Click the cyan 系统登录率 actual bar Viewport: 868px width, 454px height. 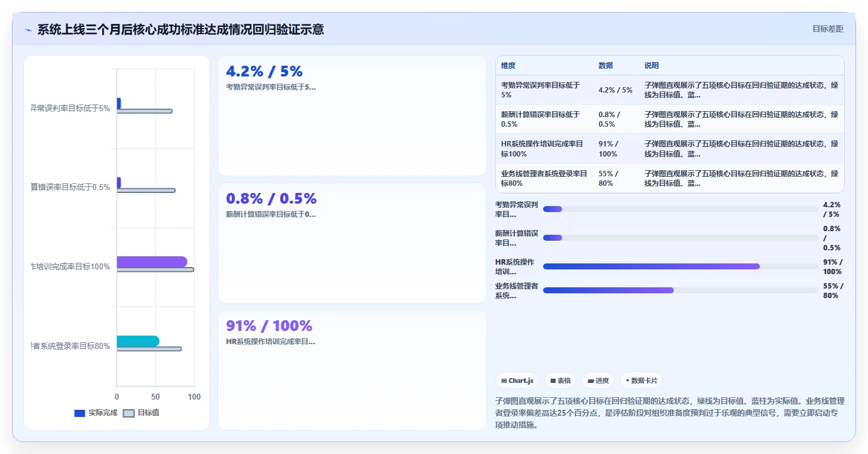coord(138,341)
